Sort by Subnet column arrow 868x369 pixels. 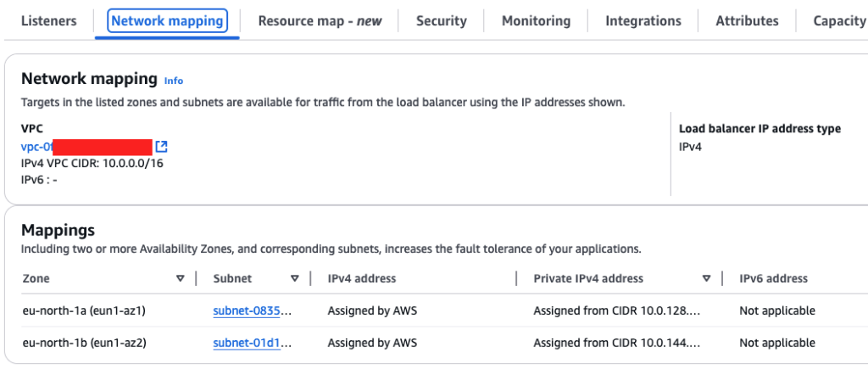(294, 278)
